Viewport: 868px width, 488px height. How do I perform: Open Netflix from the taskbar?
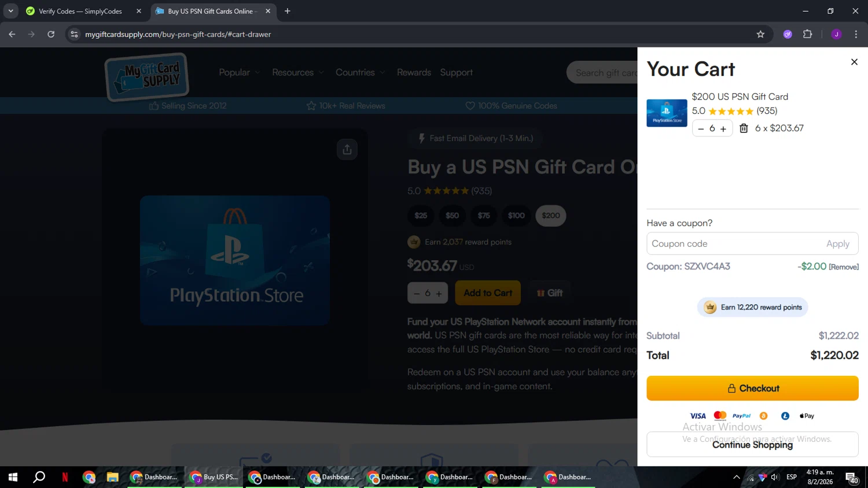pyautogui.click(x=65, y=477)
